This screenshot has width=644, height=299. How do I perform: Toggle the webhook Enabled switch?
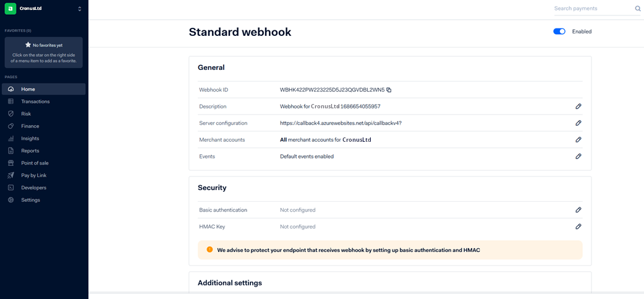559,32
